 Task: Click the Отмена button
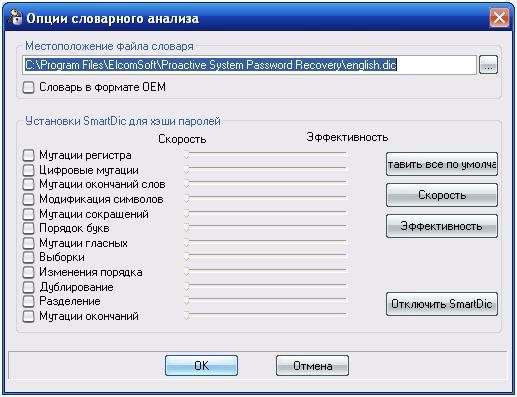coord(312,366)
